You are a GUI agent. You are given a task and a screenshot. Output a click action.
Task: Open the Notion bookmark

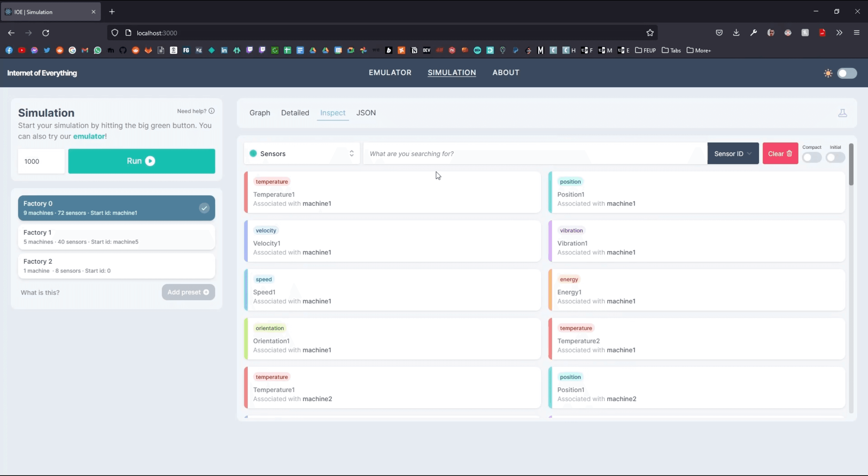414,50
